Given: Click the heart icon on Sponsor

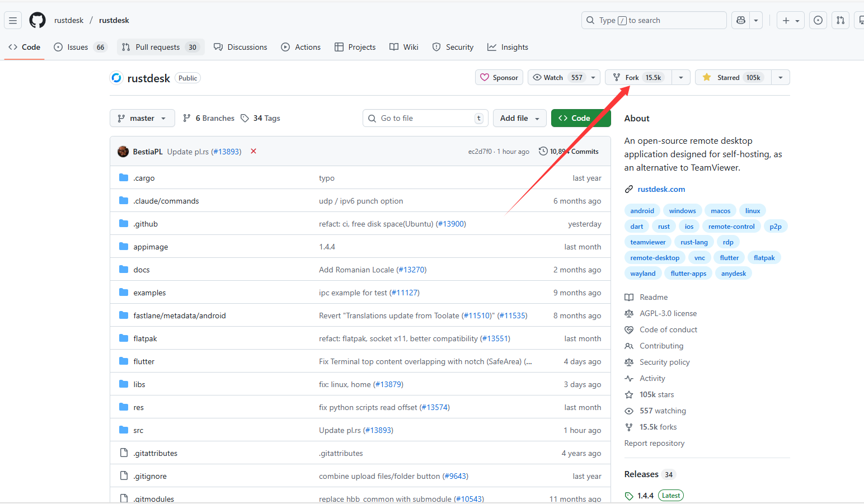Looking at the screenshot, I should pos(485,77).
